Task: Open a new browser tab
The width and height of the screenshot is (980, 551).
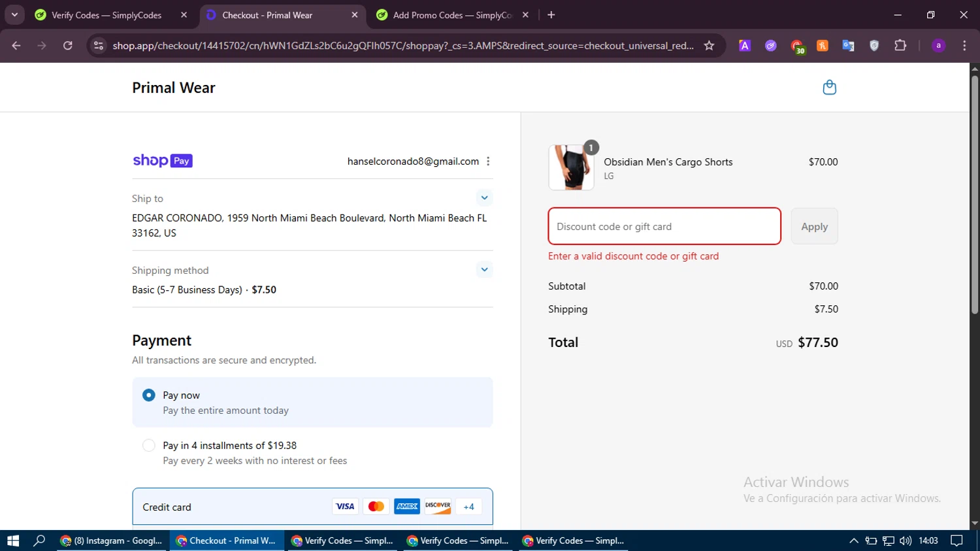Action: coord(551,15)
